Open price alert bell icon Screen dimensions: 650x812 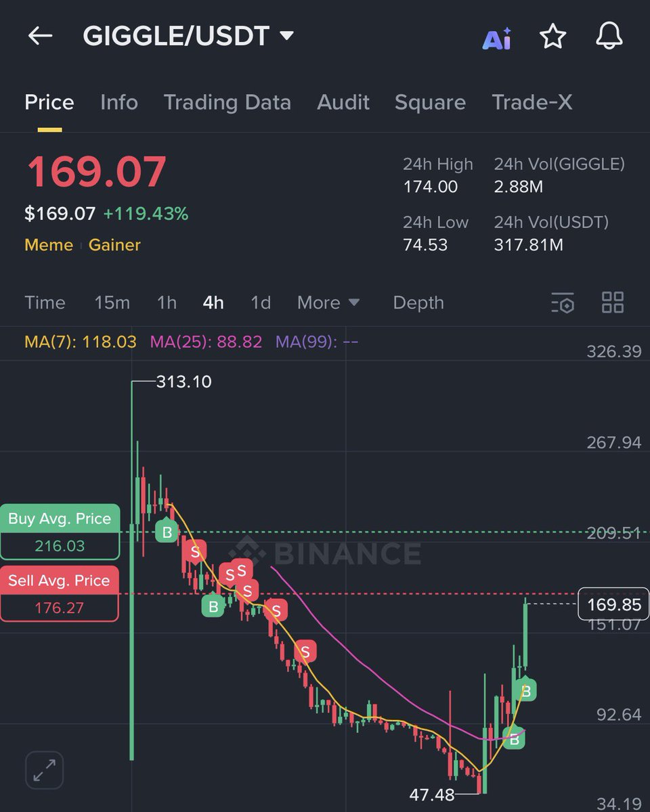[x=609, y=37]
